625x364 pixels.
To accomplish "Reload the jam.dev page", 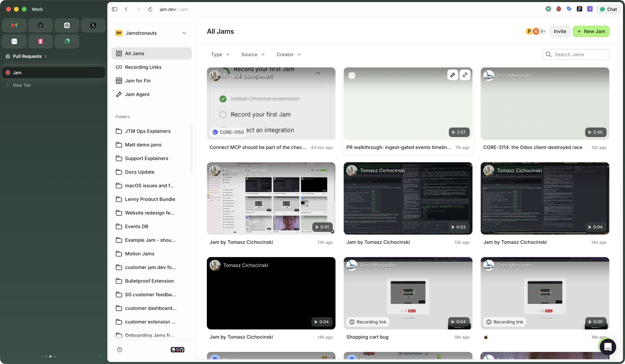I will point(150,9).
